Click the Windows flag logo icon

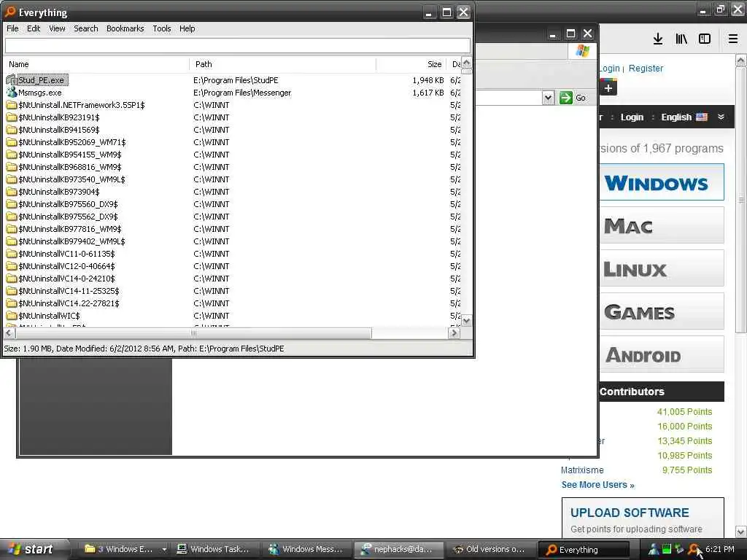pyautogui.click(x=583, y=50)
